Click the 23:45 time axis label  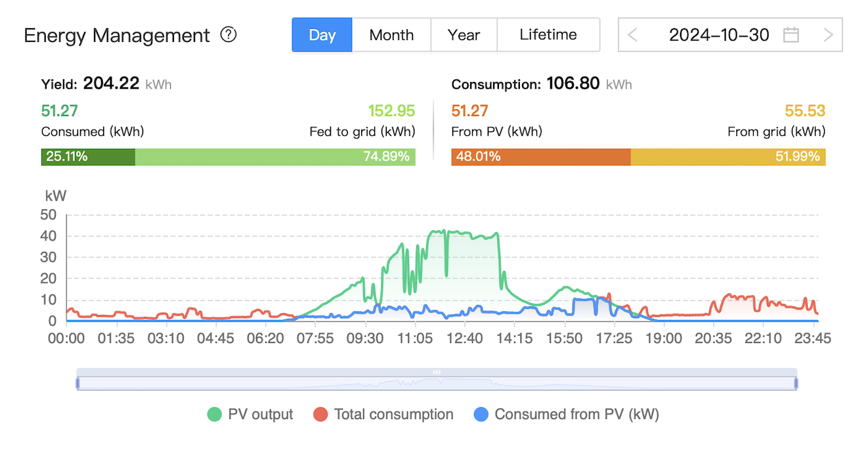pyautogui.click(x=813, y=338)
